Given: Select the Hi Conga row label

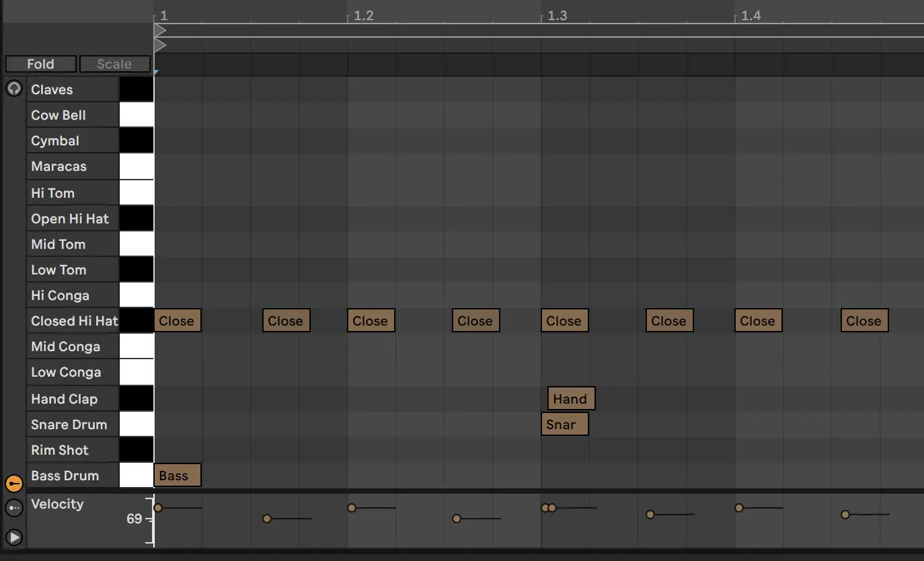Looking at the screenshot, I should (x=59, y=295).
